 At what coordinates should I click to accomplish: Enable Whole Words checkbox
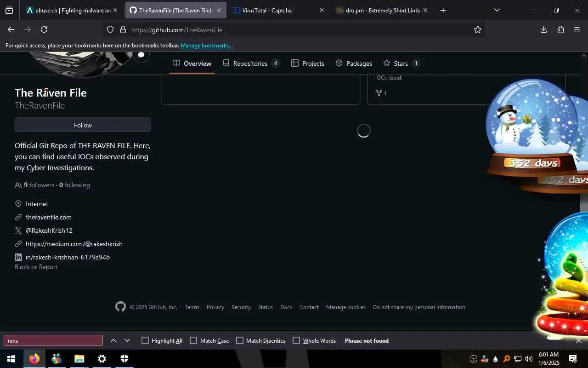pyautogui.click(x=296, y=340)
